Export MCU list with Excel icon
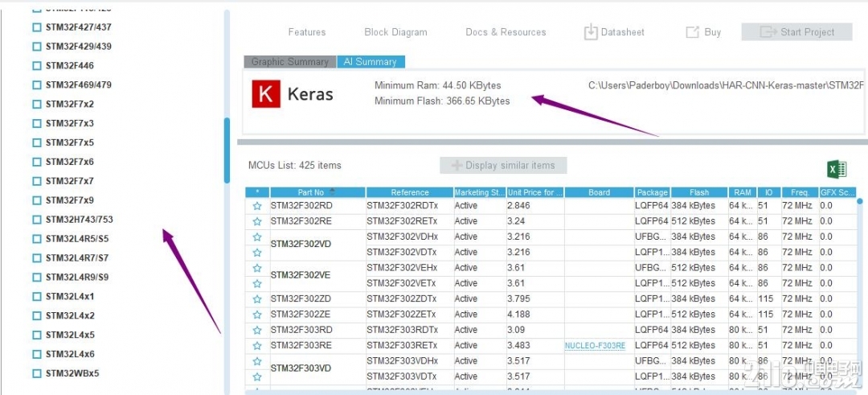The height and width of the screenshot is (395, 868). (837, 169)
